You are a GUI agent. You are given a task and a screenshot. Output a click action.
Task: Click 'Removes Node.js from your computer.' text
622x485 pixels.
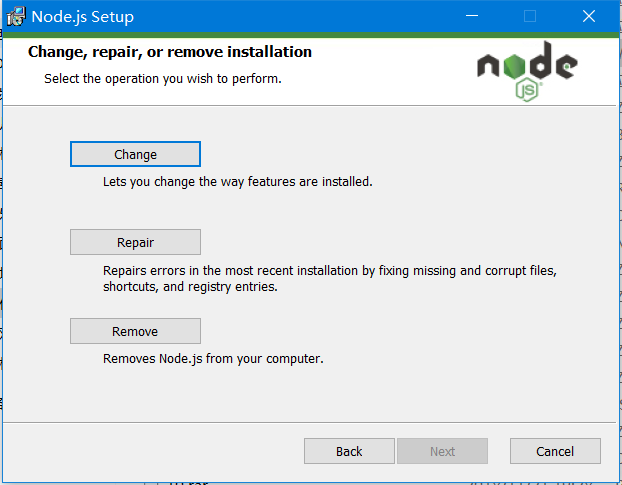click(x=213, y=358)
